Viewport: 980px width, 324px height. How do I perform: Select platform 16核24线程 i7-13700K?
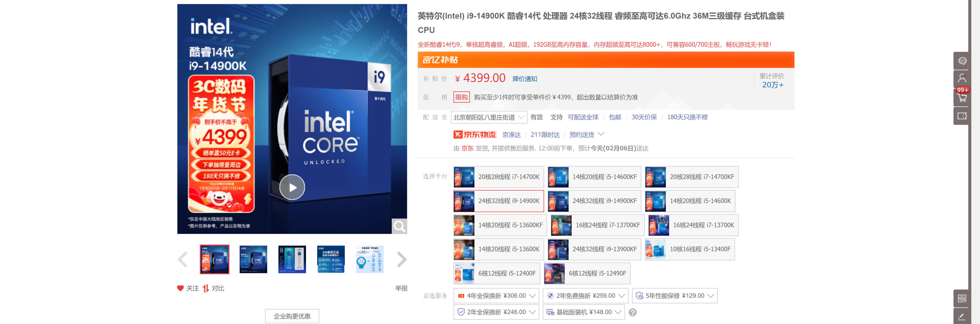[x=694, y=225]
